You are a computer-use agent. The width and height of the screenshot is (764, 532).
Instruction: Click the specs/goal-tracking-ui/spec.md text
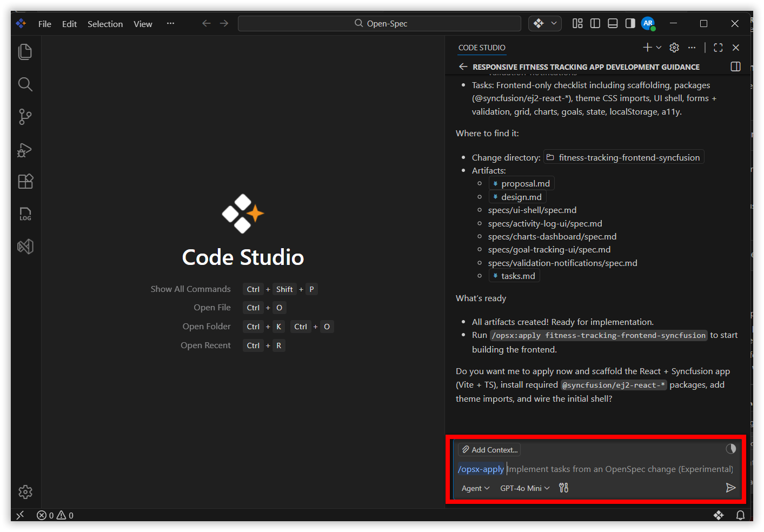click(549, 250)
